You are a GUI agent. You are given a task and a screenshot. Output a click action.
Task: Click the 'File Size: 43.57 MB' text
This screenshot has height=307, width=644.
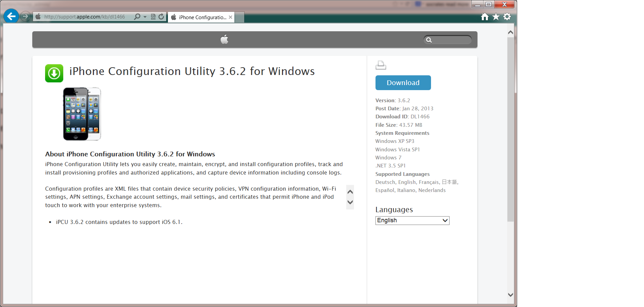399,125
